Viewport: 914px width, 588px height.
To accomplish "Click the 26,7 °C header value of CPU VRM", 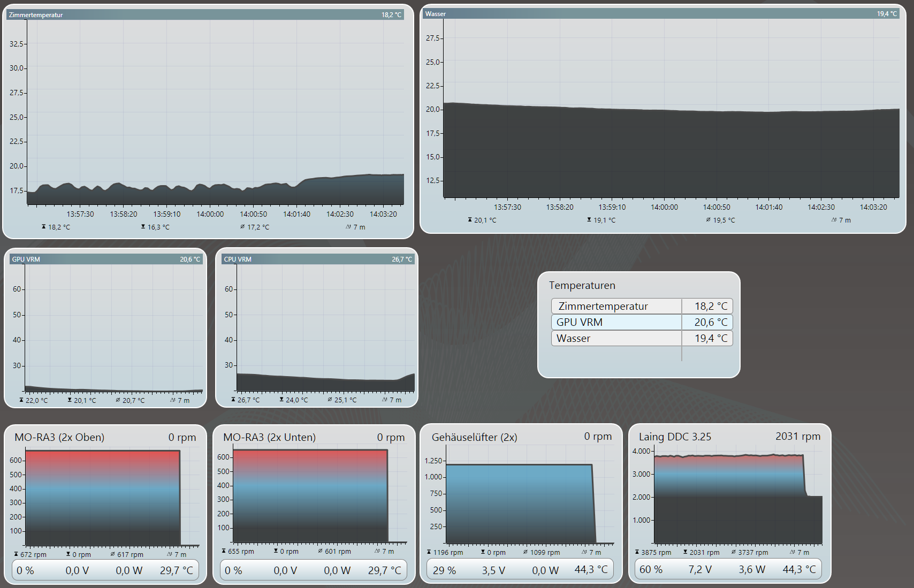I will coord(402,259).
